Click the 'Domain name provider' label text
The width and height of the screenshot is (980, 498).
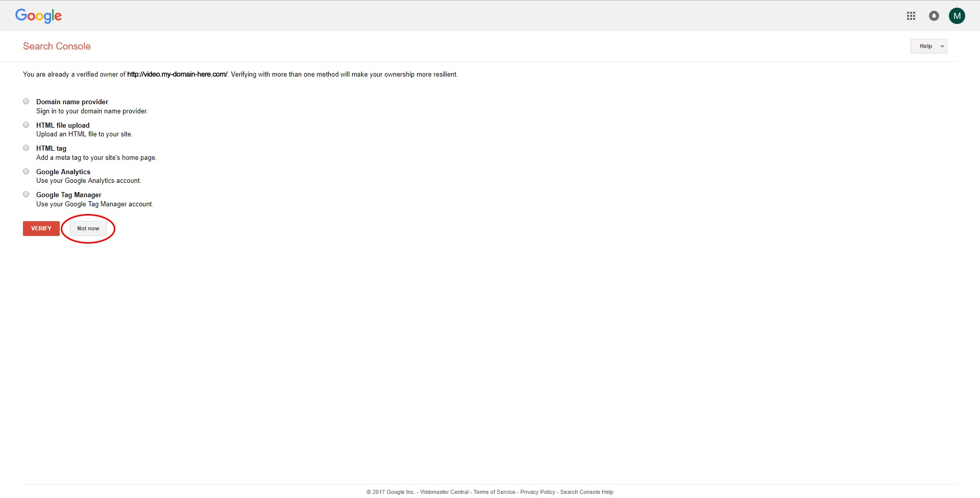(x=72, y=102)
